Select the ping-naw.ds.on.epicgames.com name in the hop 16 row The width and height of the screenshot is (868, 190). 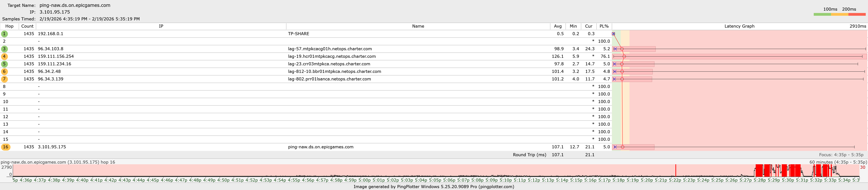click(320, 147)
